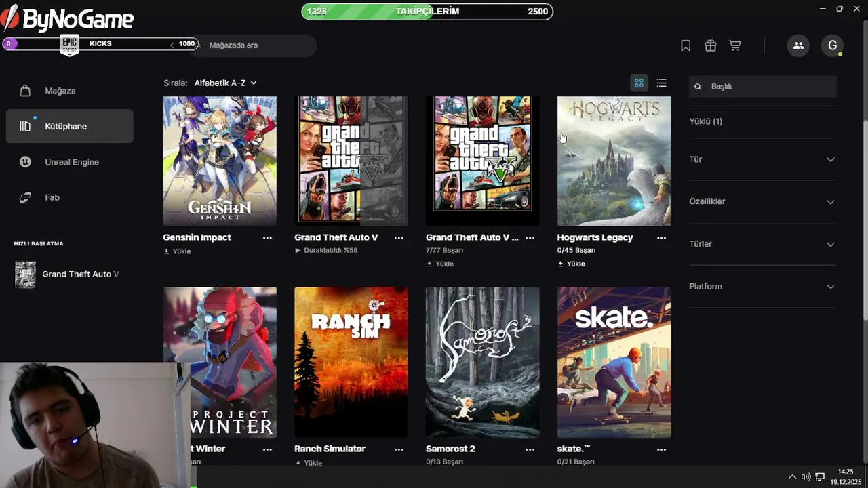The width and height of the screenshot is (868, 488).
Task: Click the 0/13 Başarı text under Samorost 2
Action: [444, 462]
